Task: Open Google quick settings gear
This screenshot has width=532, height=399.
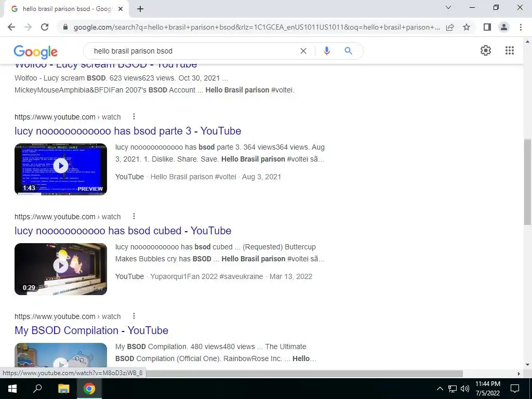Action: click(486, 50)
